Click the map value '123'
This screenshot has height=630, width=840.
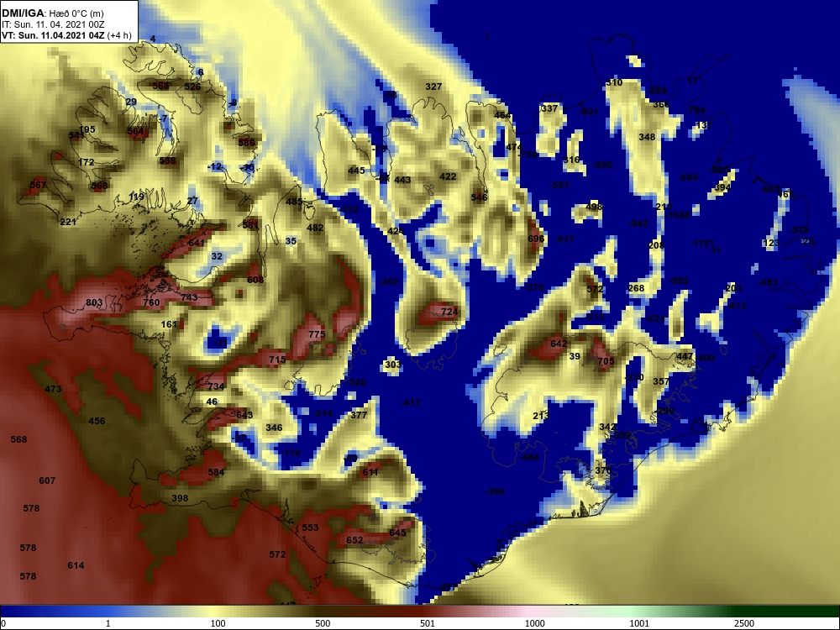pyautogui.click(x=770, y=244)
